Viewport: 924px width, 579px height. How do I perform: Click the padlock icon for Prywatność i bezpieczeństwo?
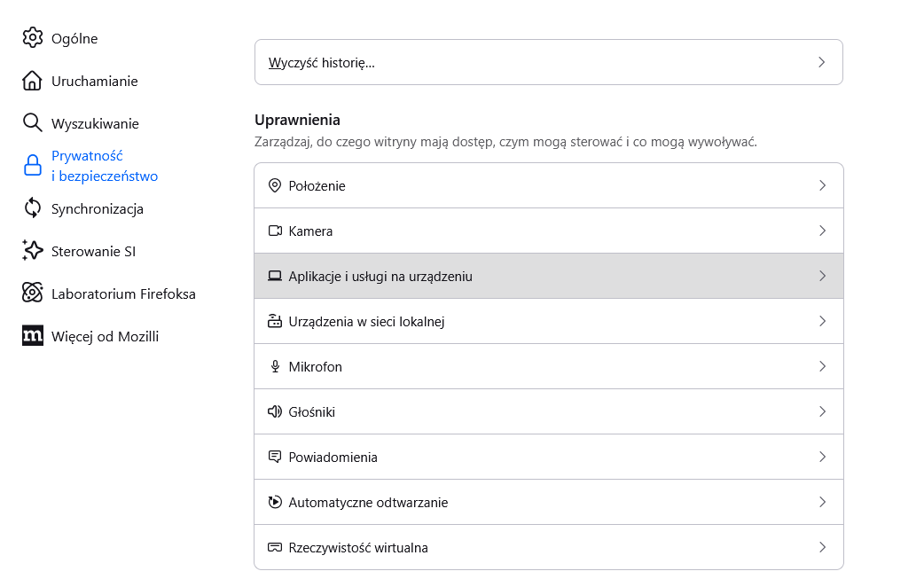[33, 166]
